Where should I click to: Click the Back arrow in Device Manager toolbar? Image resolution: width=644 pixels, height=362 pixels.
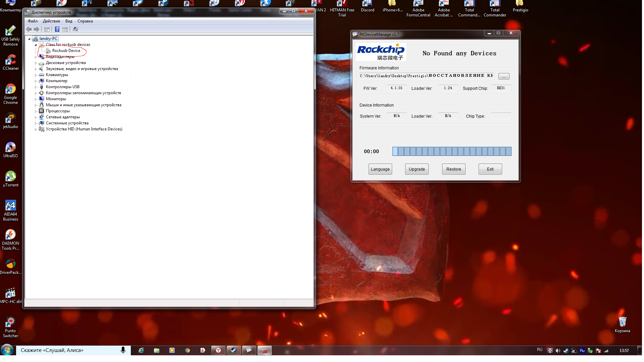(29, 29)
